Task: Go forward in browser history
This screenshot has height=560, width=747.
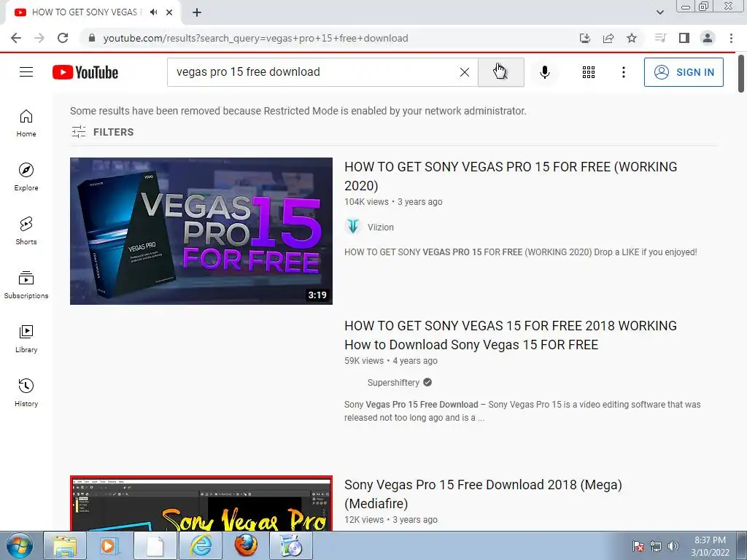Action: [39, 38]
